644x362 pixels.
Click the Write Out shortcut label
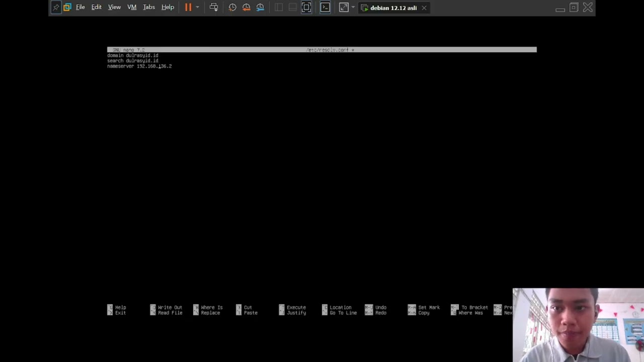point(170,308)
